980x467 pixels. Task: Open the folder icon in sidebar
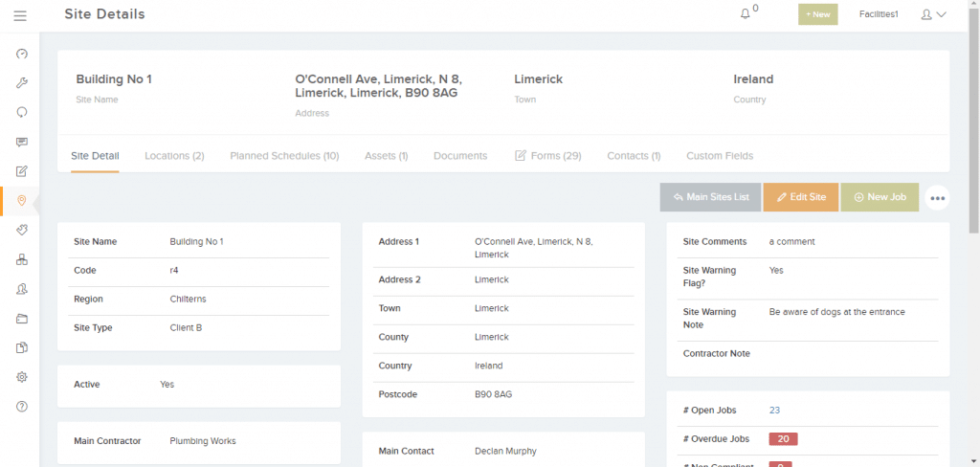[21, 319]
